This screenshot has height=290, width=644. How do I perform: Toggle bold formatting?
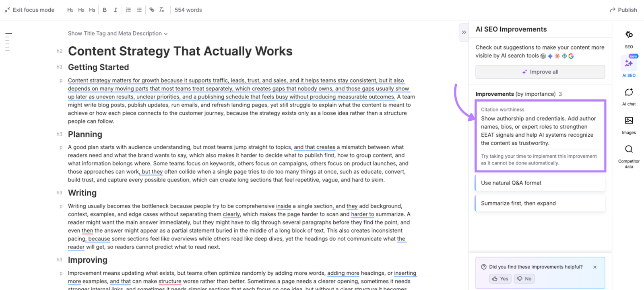click(x=105, y=10)
